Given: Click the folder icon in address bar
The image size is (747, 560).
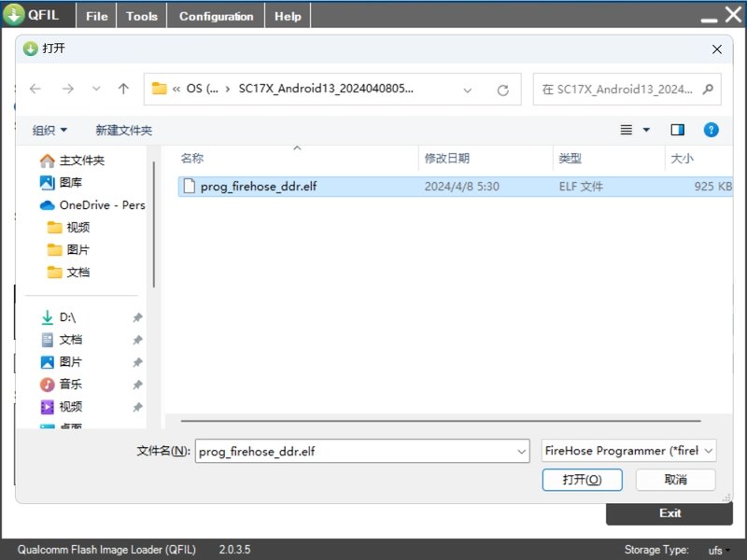Looking at the screenshot, I should pos(159,89).
